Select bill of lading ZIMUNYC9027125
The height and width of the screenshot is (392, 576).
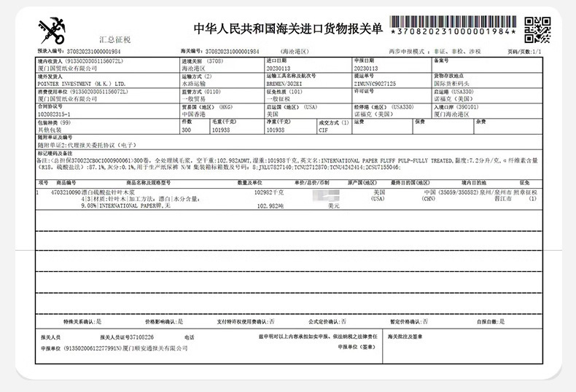(x=375, y=84)
